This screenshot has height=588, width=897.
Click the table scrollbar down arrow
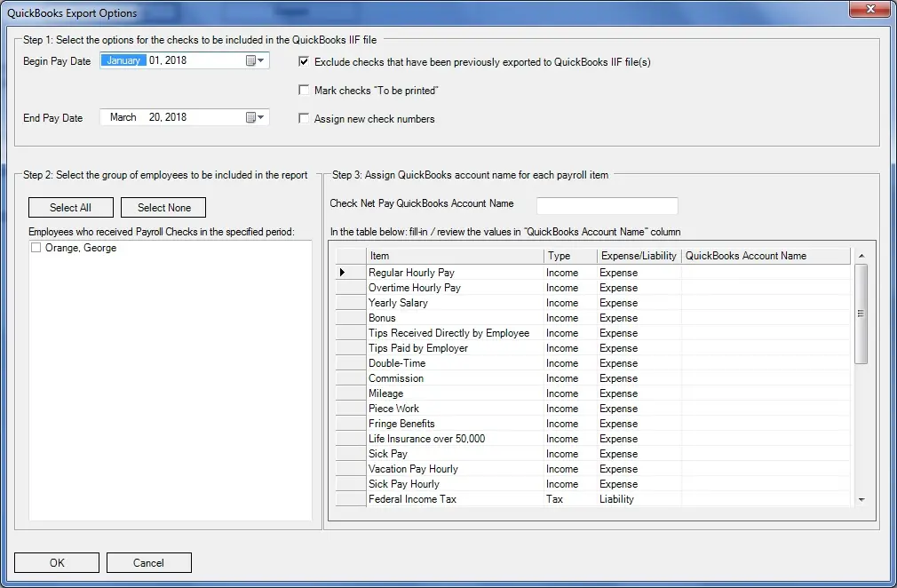click(861, 500)
